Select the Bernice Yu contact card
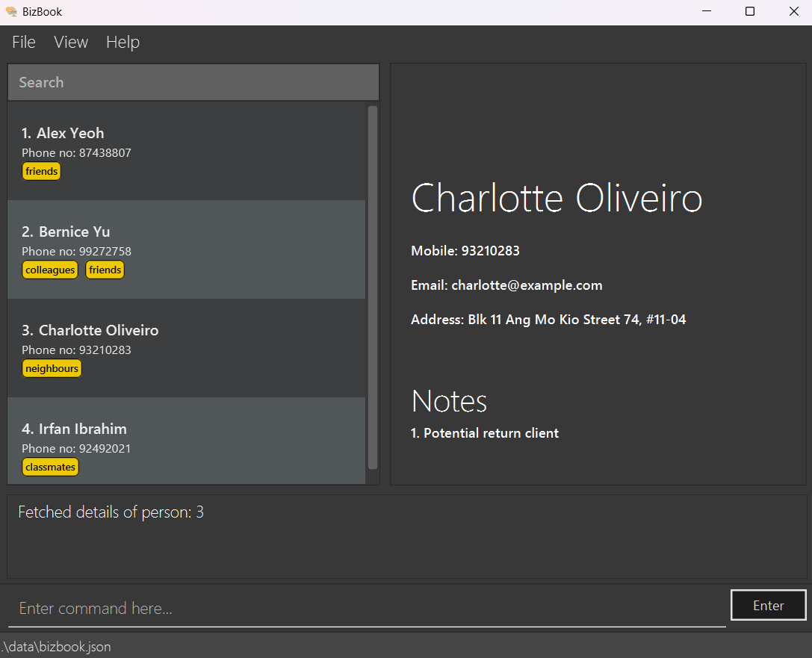The image size is (812, 658). [186, 249]
